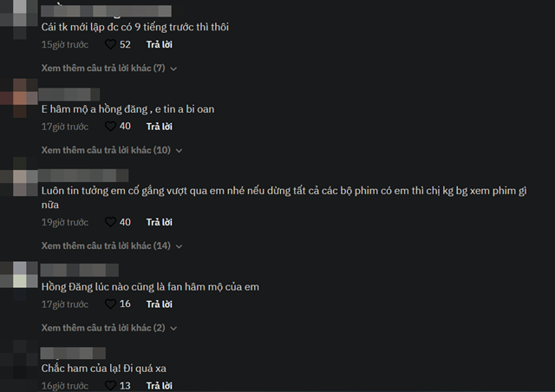555x392 pixels.
Task: Like the comment with 52 likes
Action: tap(110, 44)
